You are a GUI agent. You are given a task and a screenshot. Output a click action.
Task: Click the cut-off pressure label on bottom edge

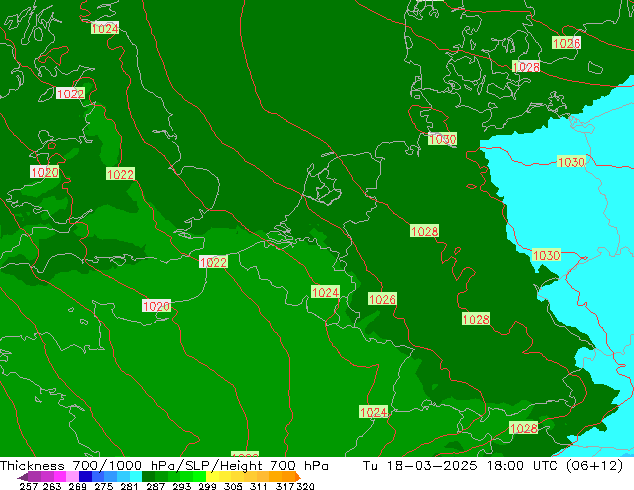245,455
